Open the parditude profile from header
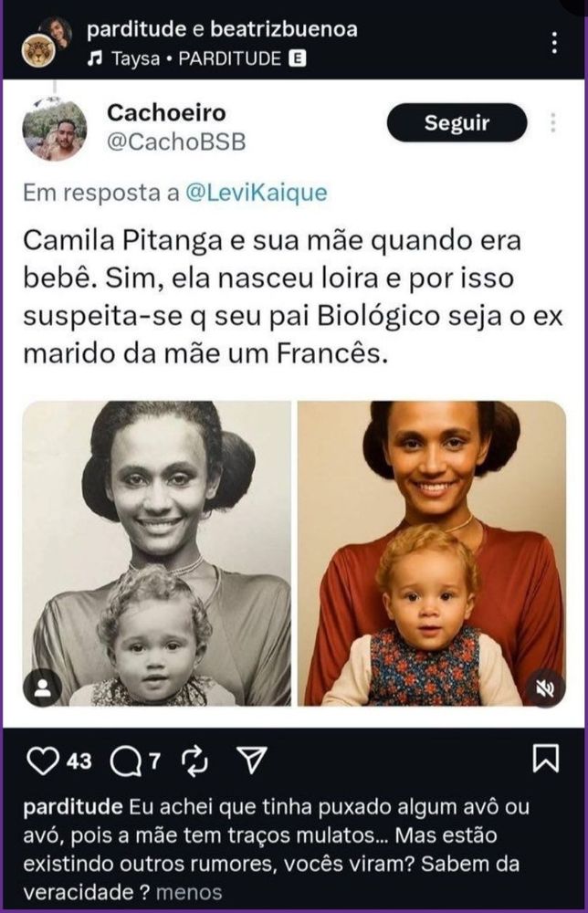588x913 pixels. tap(137, 29)
